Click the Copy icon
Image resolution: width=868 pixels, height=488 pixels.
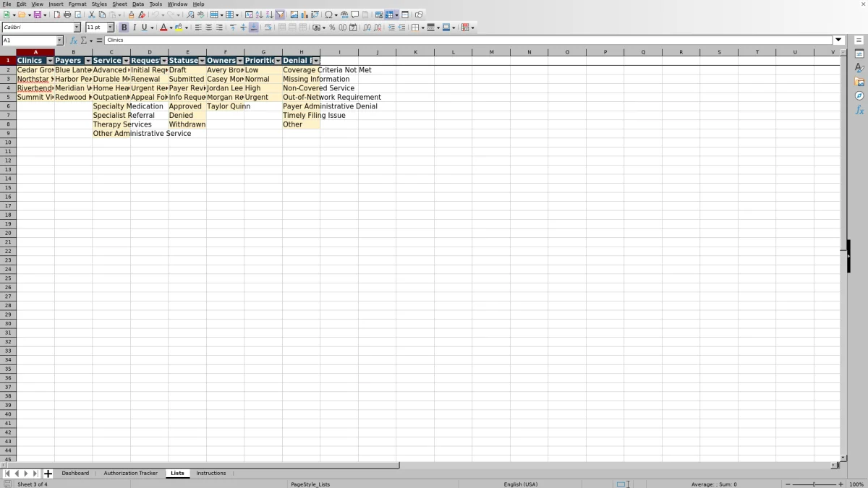point(102,14)
